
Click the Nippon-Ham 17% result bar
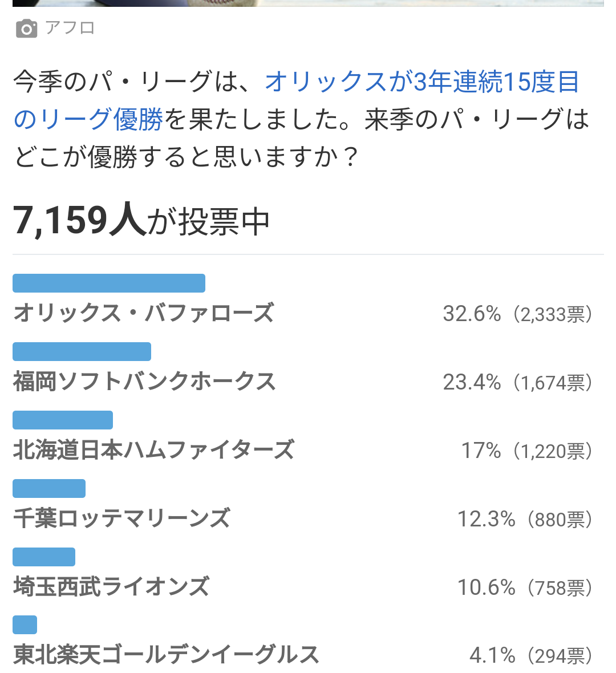(63, 420)
